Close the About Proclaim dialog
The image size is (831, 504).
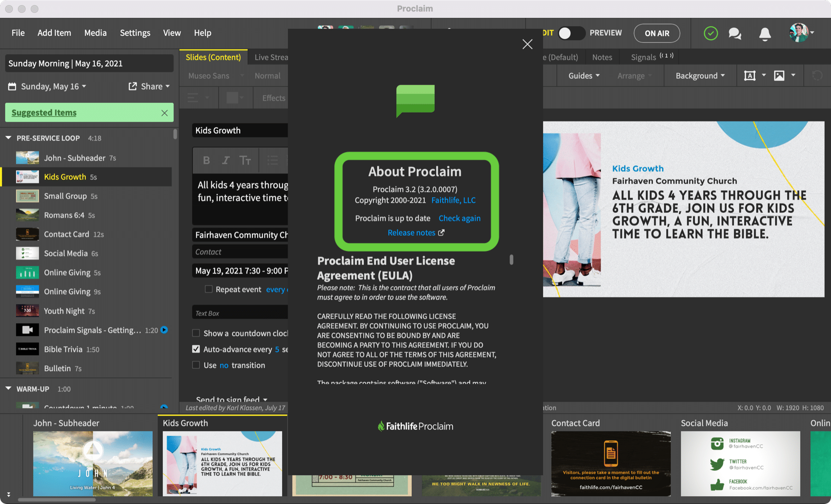527,44
